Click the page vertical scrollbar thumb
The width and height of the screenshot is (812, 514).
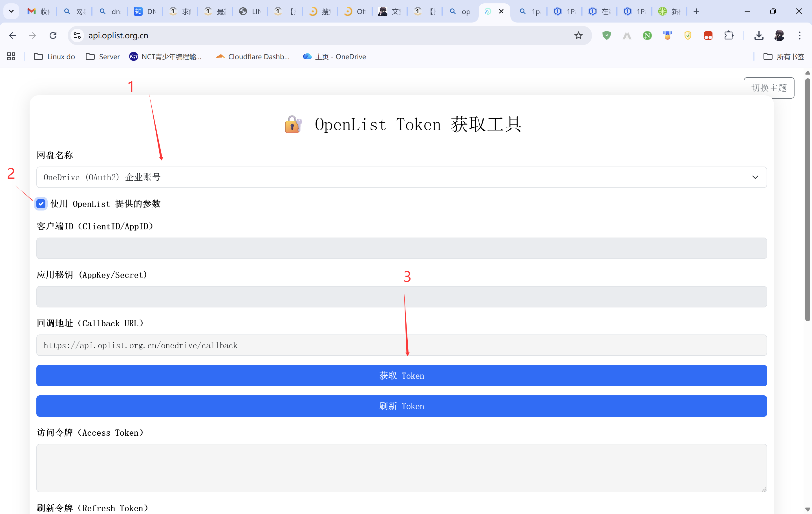click(x=807, y=199)
